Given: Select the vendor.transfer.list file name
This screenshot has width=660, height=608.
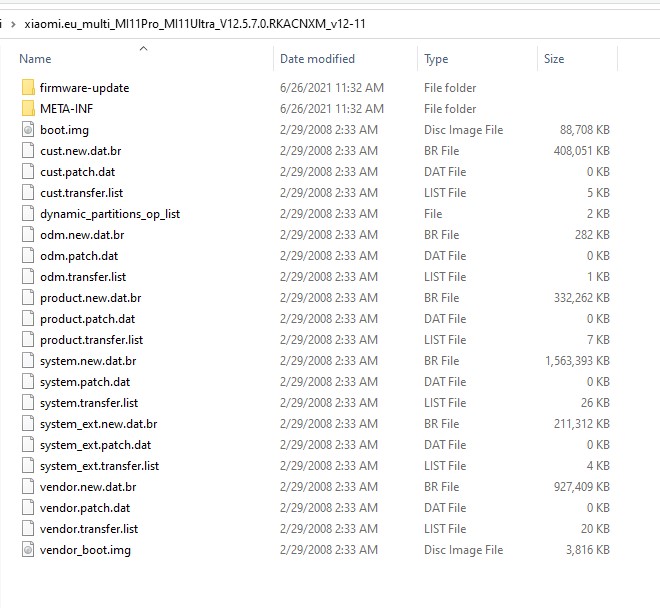Looking at the screenshot, I should coord(89,529).
